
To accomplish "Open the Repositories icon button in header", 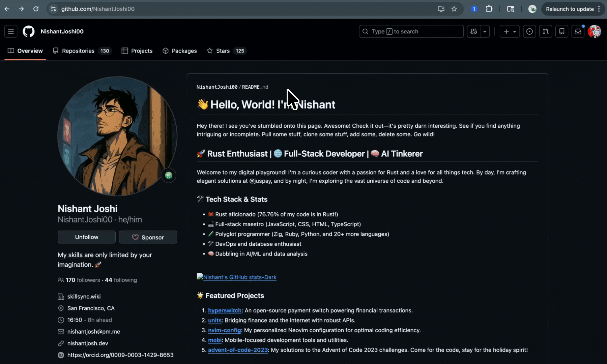I will [x=562, y=31].
